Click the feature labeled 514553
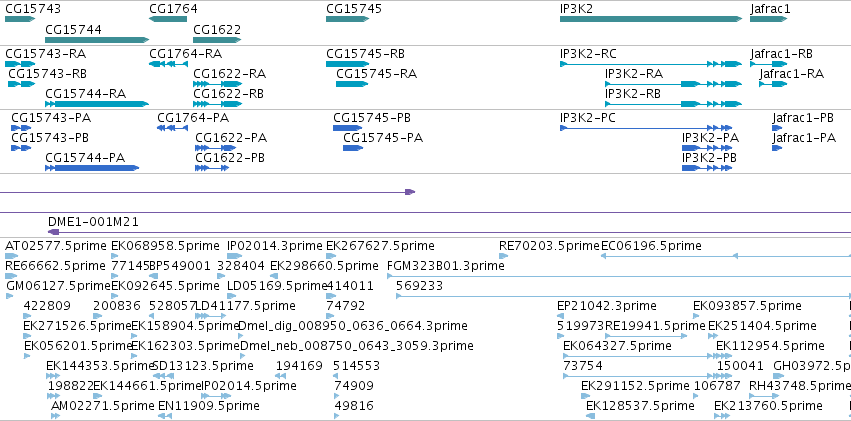 [x=336, y=376]
